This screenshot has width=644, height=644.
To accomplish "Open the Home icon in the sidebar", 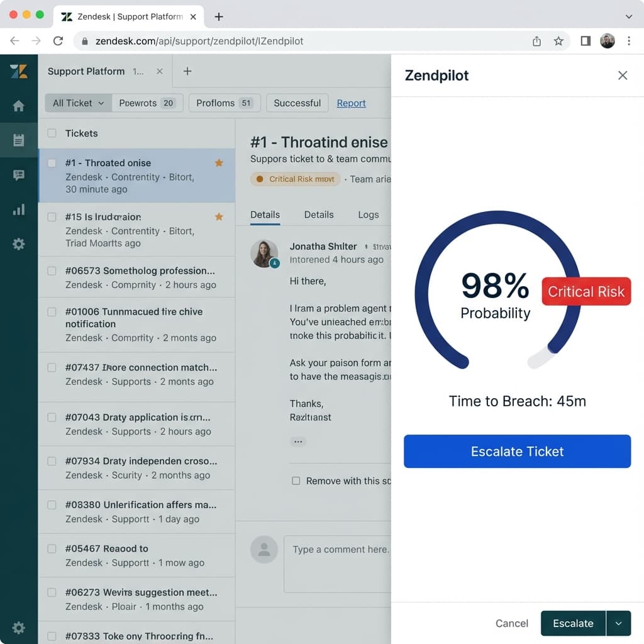I will coord(18,106).
